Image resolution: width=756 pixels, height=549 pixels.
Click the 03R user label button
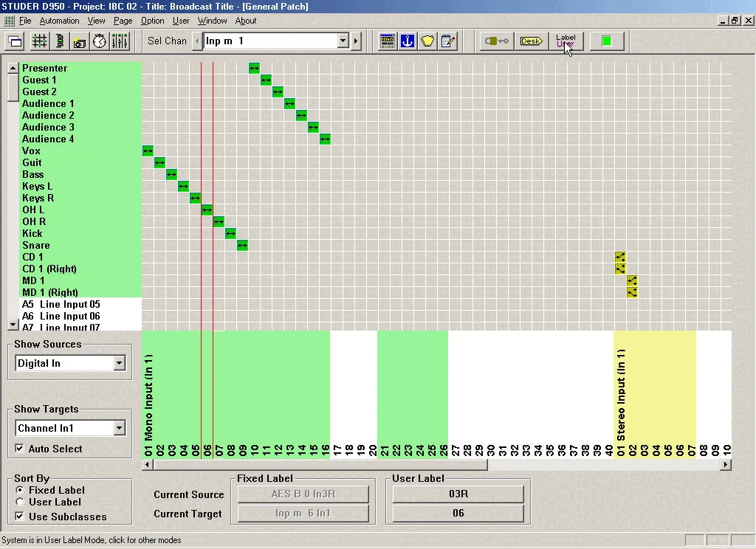pos(458,494)
